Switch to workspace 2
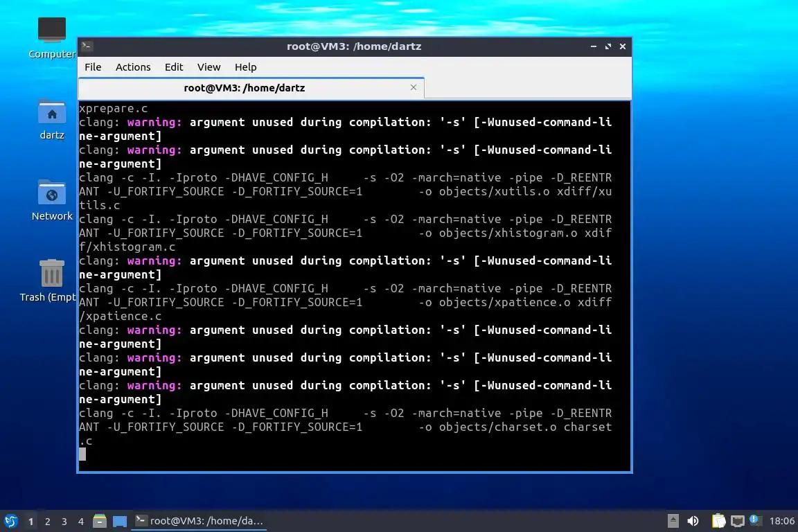The height and width of the screenshot is (532, 798). tap(47, 522)
